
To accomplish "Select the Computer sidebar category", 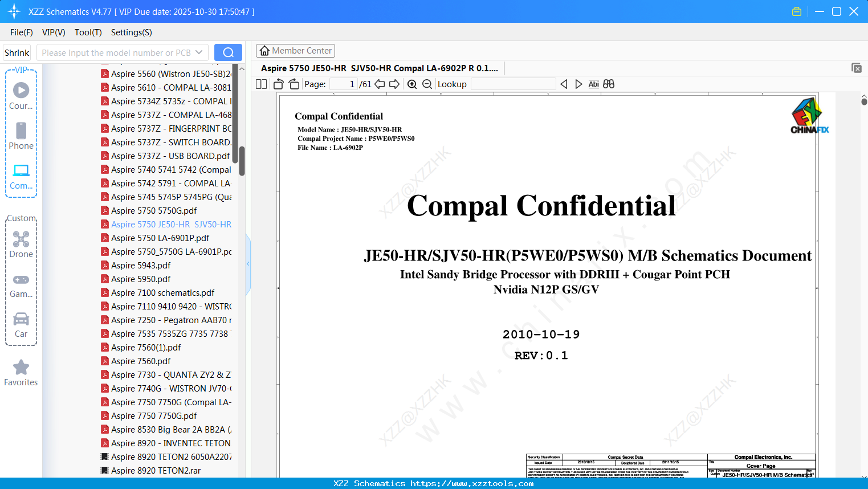I will pos(21,176).
